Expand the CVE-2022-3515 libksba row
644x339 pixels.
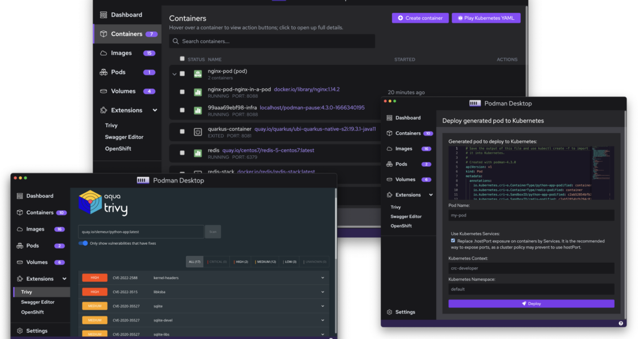tap(323, 292)
